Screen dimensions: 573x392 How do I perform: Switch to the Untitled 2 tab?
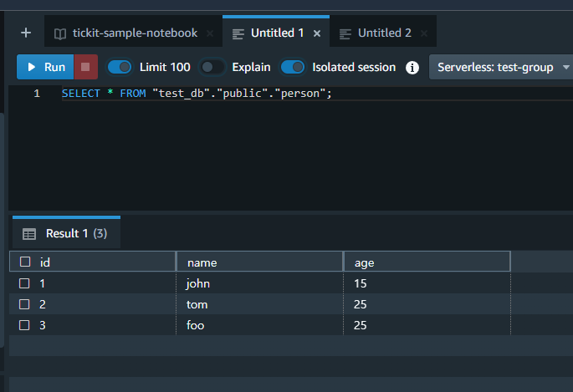coord(384,33)
